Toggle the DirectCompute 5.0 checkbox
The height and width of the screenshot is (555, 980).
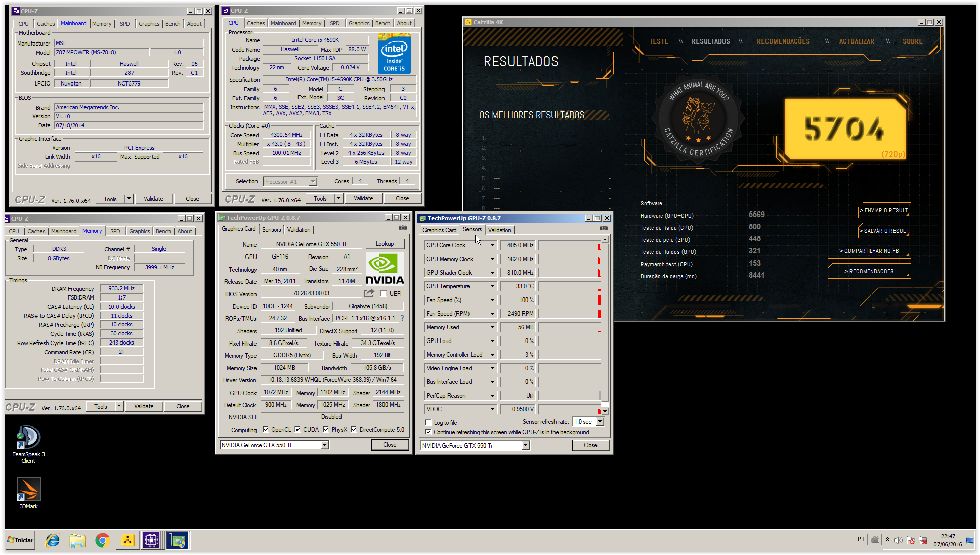pyautogui.click(x=354, y=430)
